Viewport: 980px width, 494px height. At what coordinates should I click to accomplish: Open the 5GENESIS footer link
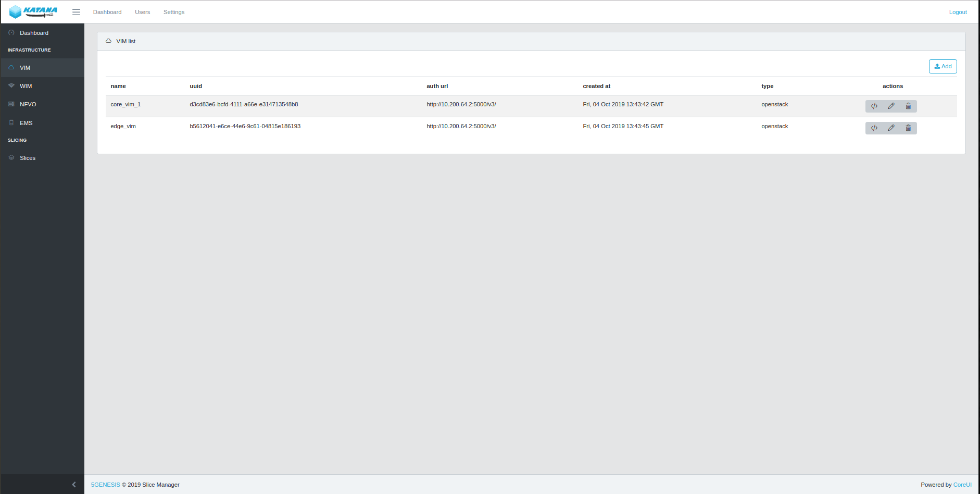105,485
